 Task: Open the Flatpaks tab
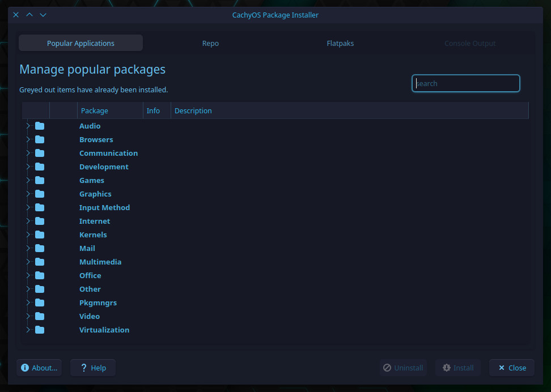[x=340, y=43]
